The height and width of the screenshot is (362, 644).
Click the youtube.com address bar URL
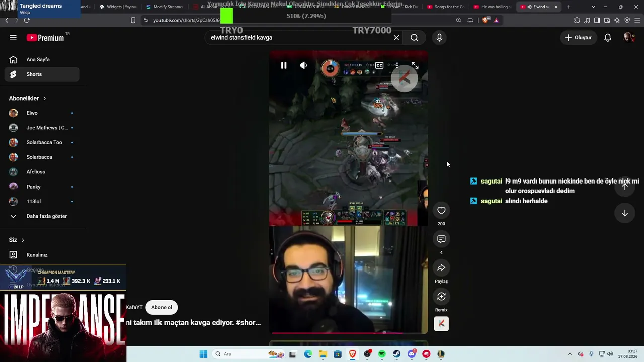coord(187,20)
